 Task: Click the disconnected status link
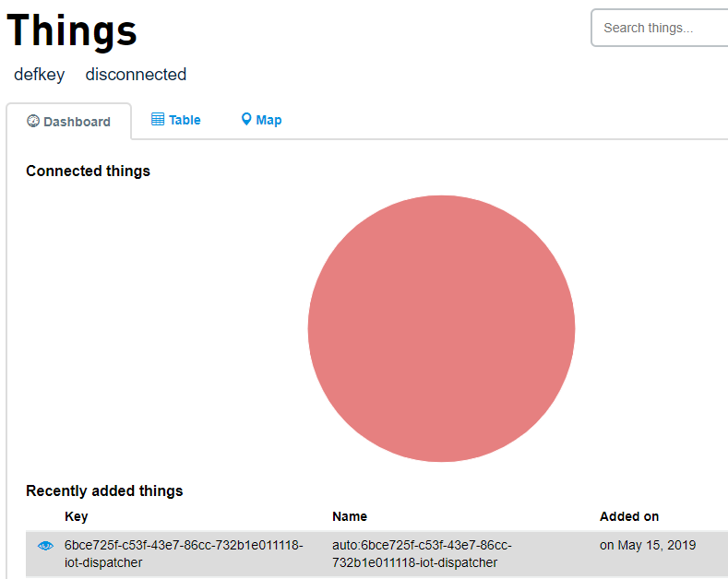(136, 75)
